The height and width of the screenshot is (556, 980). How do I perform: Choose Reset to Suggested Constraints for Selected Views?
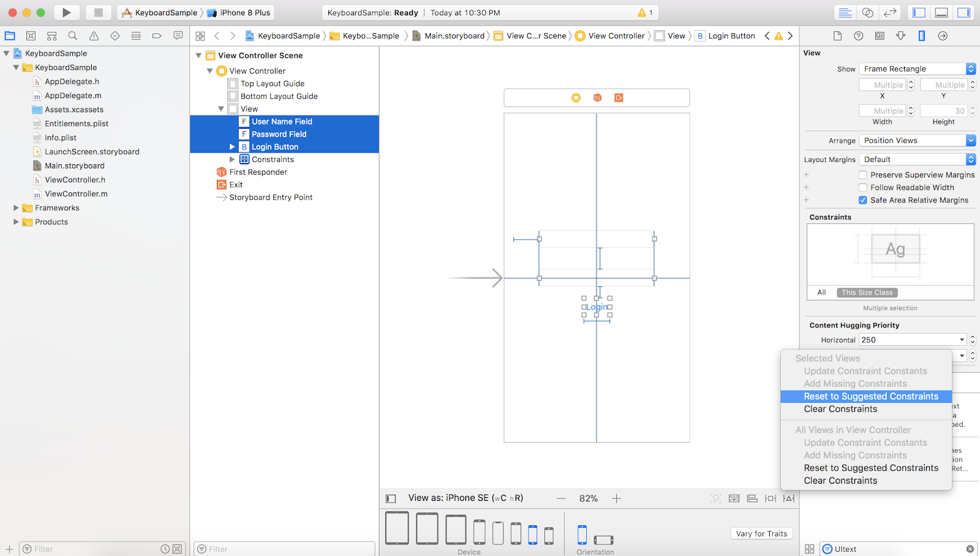coord(870,396)
